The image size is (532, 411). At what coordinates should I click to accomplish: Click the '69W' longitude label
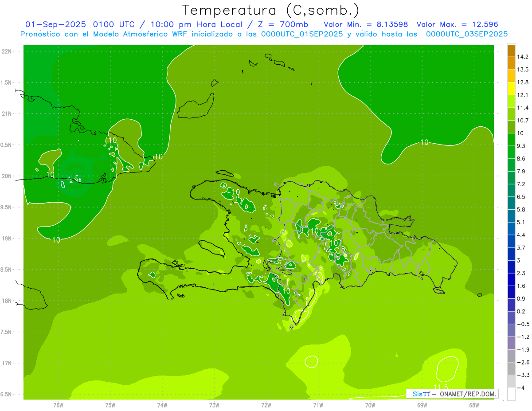click(x=422, y=405)
